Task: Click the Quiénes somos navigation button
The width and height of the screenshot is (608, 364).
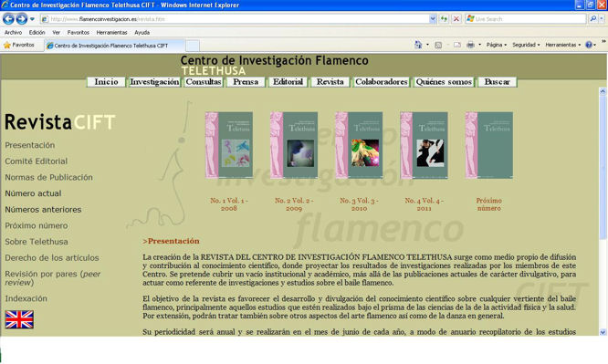Action: (x=444, y=82)
